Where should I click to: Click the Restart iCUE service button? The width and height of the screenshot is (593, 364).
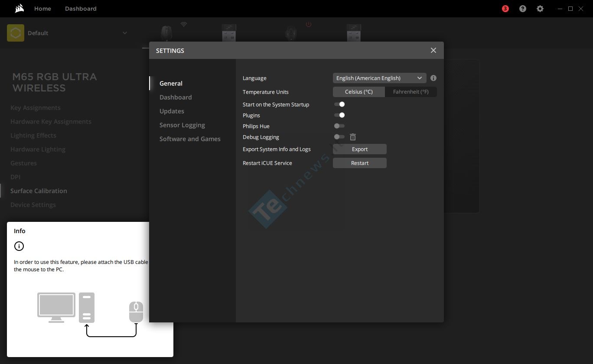[360, 163]
